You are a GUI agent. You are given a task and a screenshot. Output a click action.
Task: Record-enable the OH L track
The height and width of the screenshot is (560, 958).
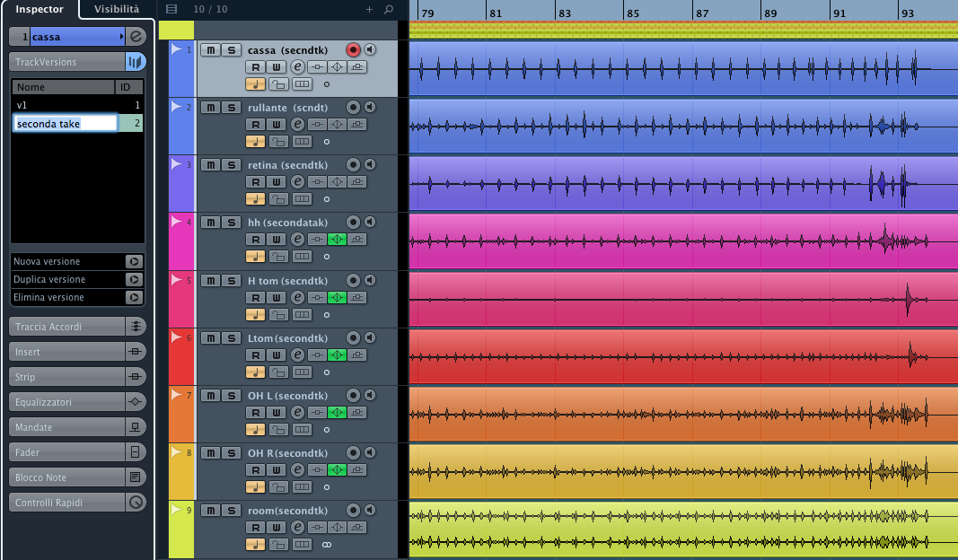coord(353,395)
